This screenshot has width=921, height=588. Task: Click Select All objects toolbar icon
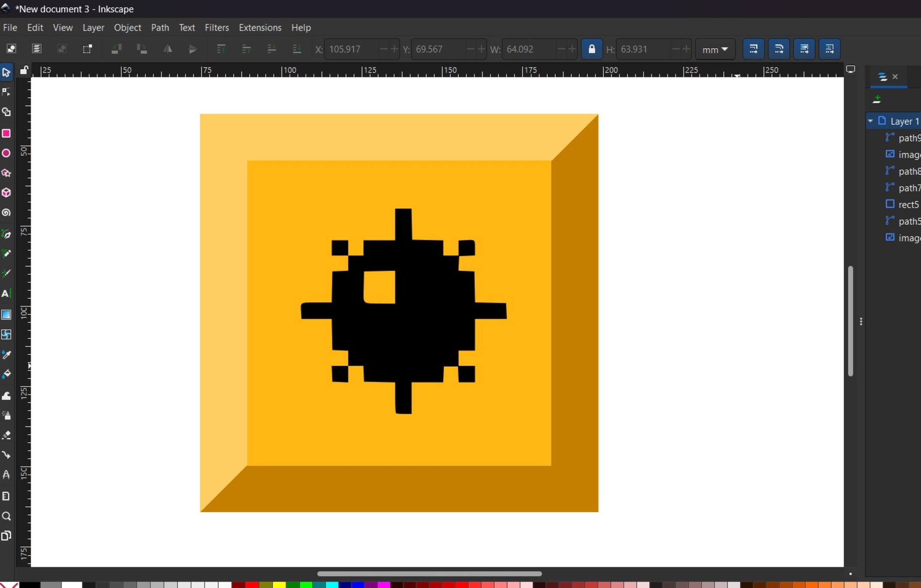point(12,49)
